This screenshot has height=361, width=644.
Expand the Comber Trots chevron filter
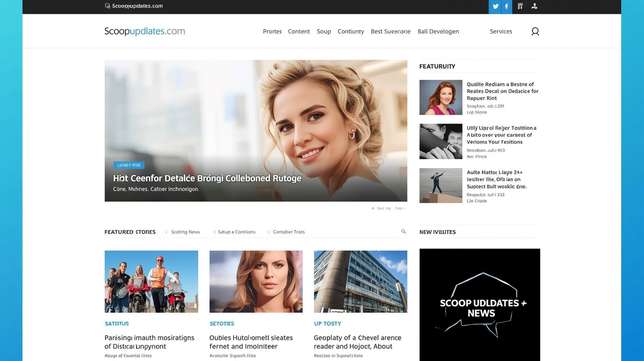pyautogui.click(x=268, y=232)
